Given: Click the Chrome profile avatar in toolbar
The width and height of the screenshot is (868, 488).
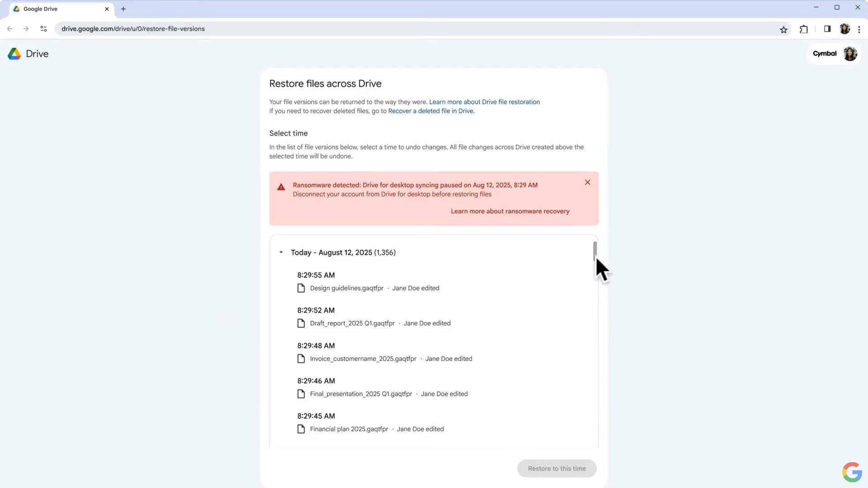Looking at the screenshot, I should (844, 29).
